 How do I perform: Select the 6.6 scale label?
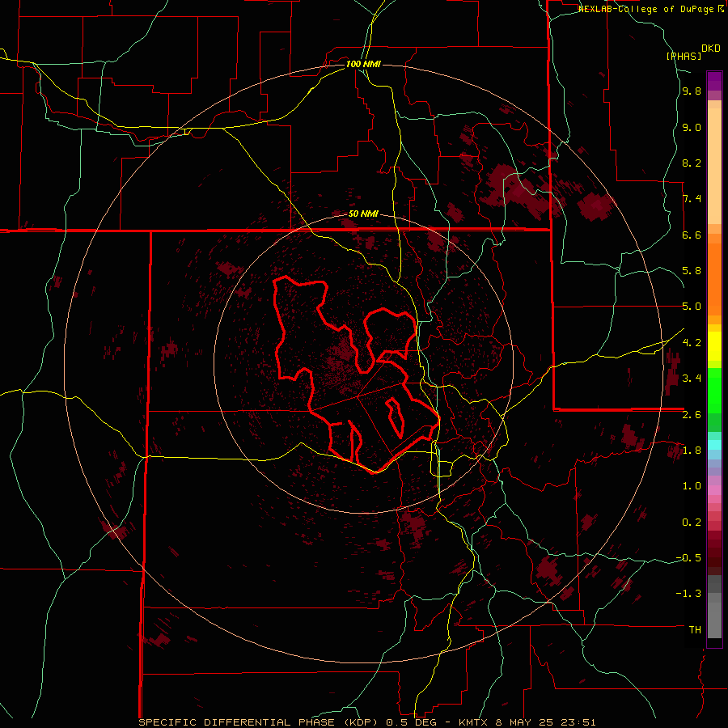[x=692, y=235]
